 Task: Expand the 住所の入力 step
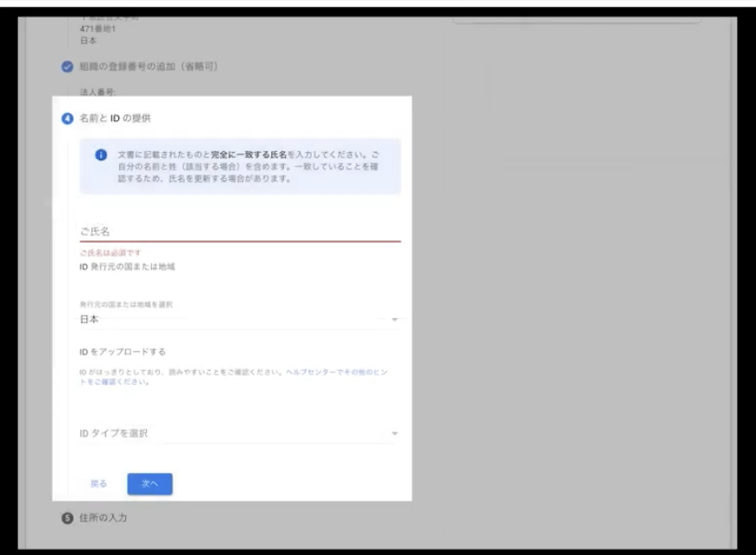pyautogui.click(x=105, y=518)
